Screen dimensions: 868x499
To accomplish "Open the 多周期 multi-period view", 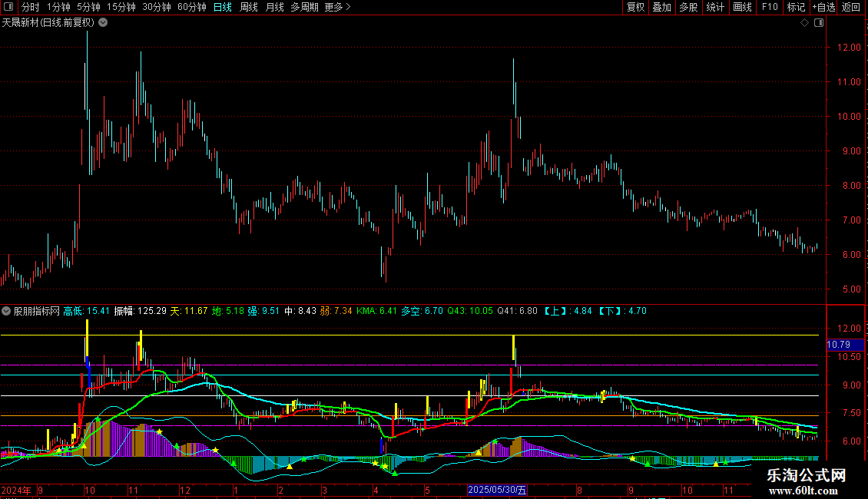I will coord(303,8).
